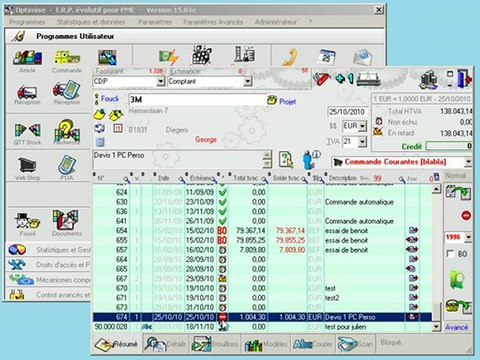Click the Projet link
Viewport: 480px width, 360px height.
pos(287,101)
